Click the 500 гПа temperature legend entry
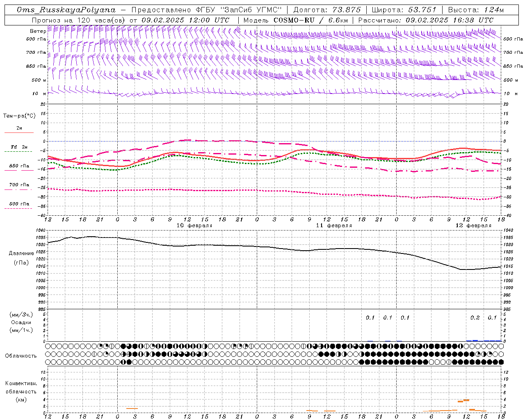Viewport: 525px width, 420px height. (x=19, y=204)
